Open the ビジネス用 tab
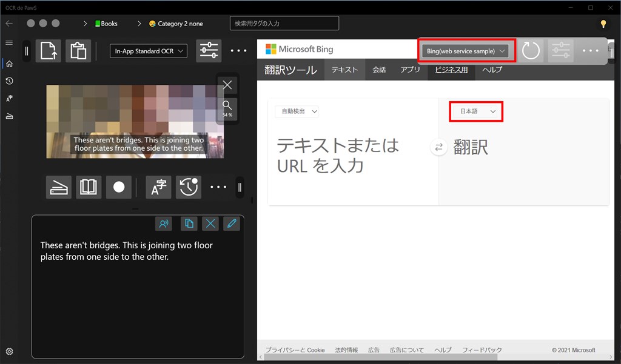Image resolution: width=621 pixels, height=364 pixels. click(451, 70)
